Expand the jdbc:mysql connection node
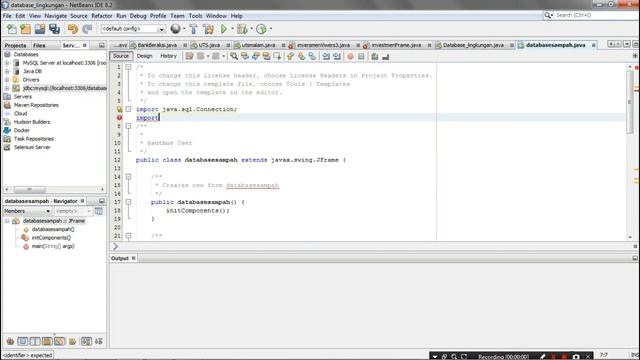The height and width of the screenshot is (360, 640). coord(7,88)
